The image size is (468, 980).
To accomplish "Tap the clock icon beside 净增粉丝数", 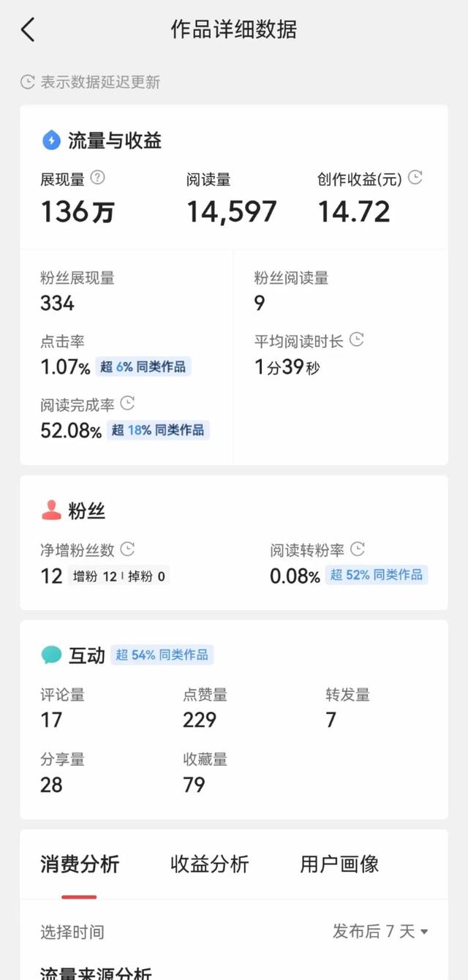I will [x=127, y=549].
